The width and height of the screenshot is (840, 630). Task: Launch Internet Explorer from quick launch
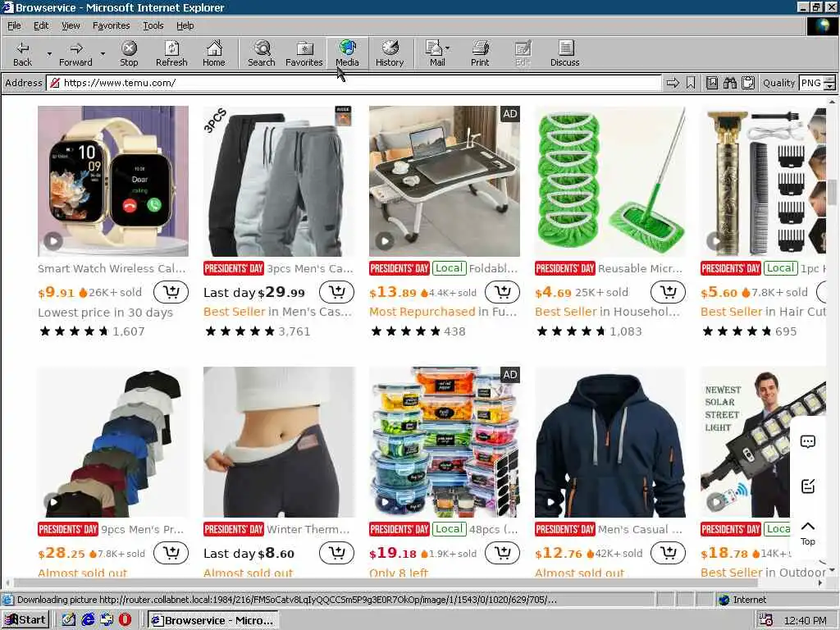[87, 620]
